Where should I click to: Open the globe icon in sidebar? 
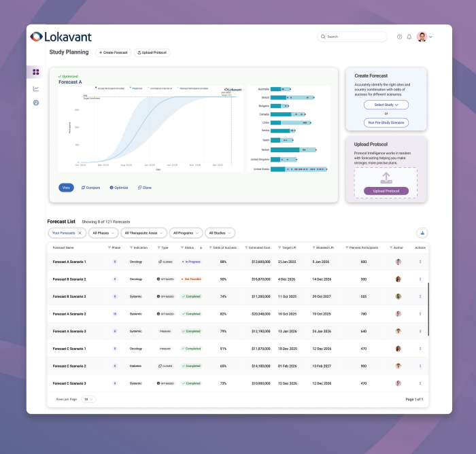tap(36, 103)
